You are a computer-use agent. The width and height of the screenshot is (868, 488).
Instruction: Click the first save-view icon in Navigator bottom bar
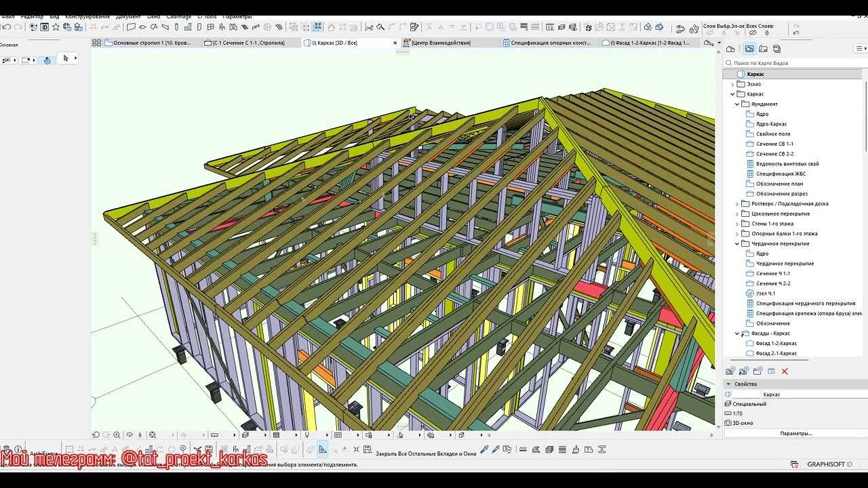click(x=730, y=371)
